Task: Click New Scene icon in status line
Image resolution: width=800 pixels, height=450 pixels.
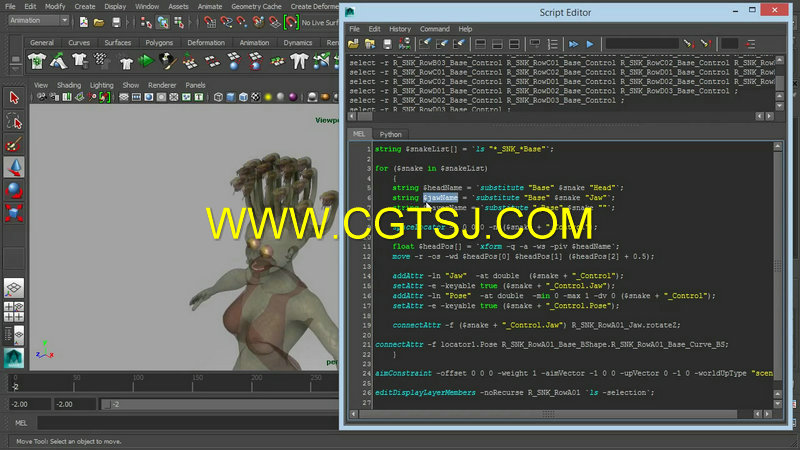Action: [x=84, y=22]
